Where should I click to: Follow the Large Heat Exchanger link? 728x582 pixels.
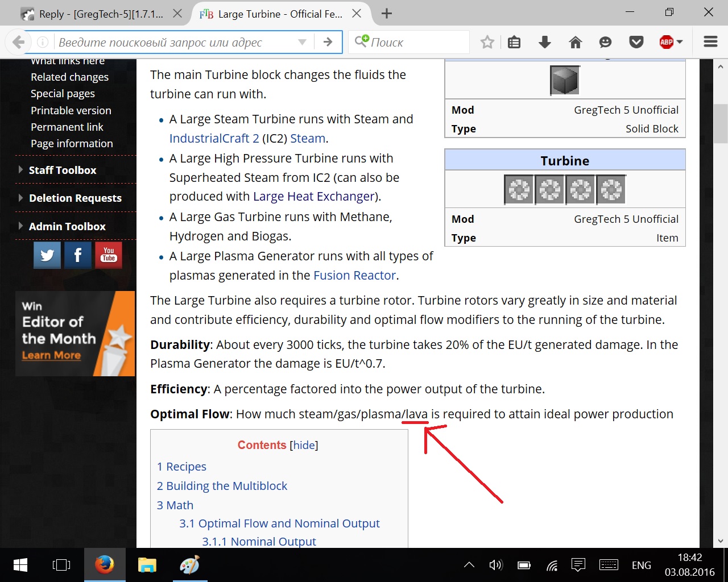pos(313,197)
